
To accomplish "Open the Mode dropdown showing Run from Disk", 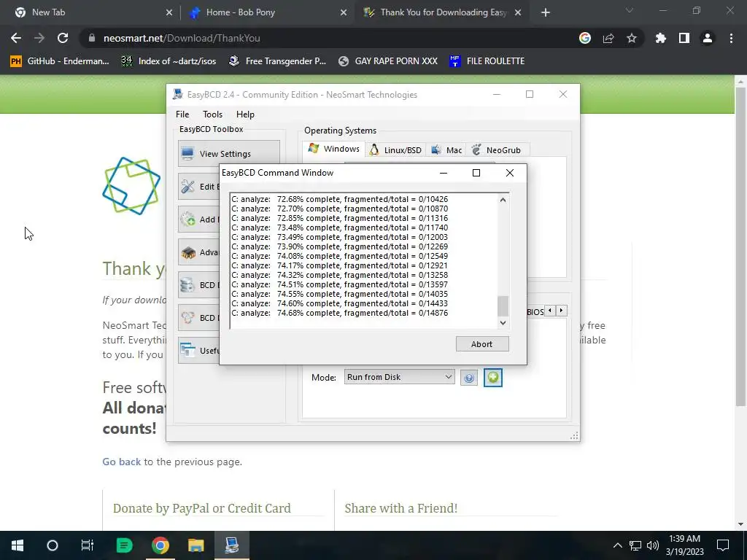I will click(399, 377).
